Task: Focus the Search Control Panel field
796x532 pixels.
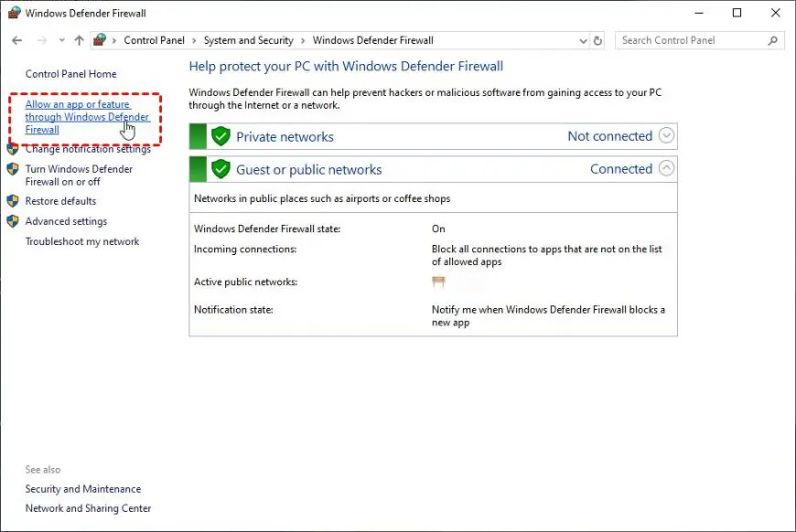Action: coord(693,40)
